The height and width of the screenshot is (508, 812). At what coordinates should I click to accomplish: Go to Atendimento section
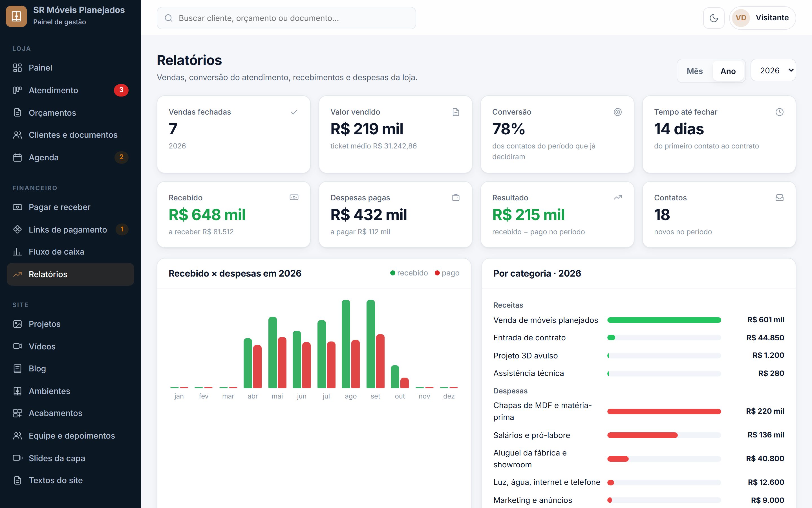tap(70, 90)
